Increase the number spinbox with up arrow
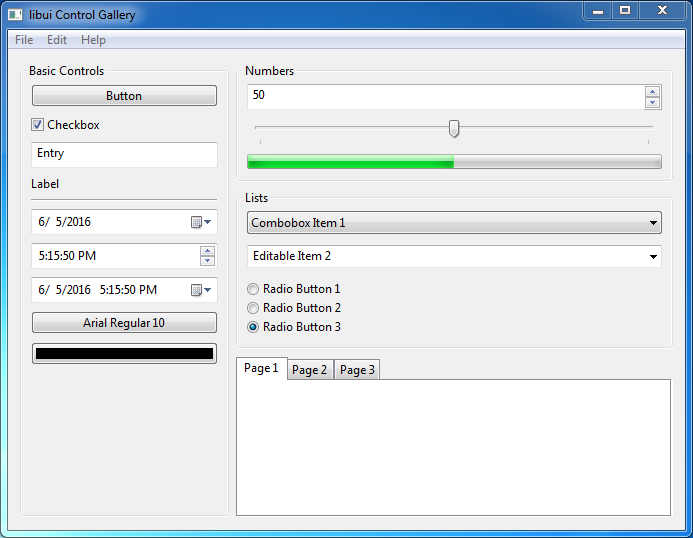Viewport: 693px width, 538px height. [x=652, y=92]
